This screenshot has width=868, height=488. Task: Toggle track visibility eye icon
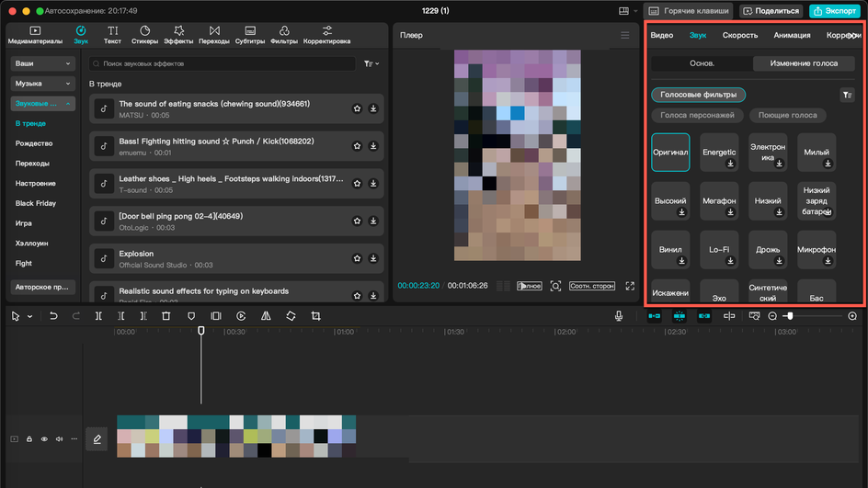[x=44, y=438]
